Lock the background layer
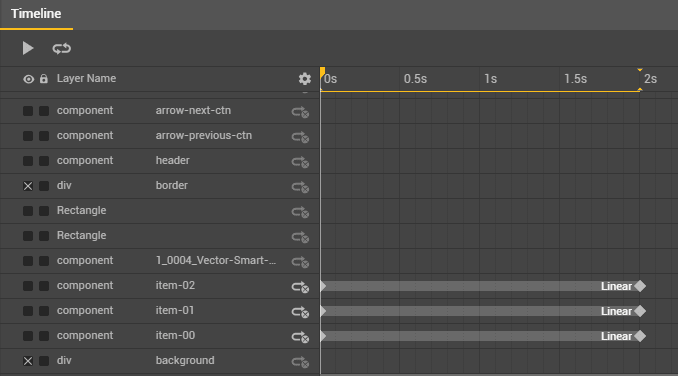The width and height of the screenshot is (678, 376). [44, 361]
